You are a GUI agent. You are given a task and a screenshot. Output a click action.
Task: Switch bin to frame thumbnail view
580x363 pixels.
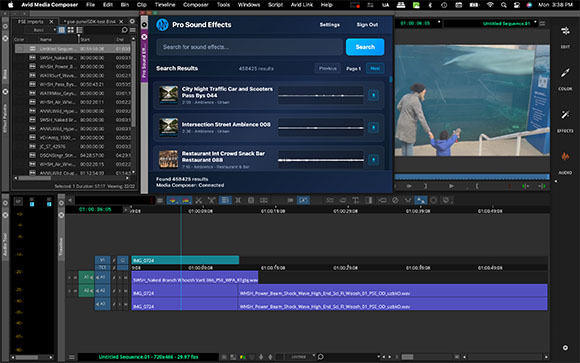[70, 30]
